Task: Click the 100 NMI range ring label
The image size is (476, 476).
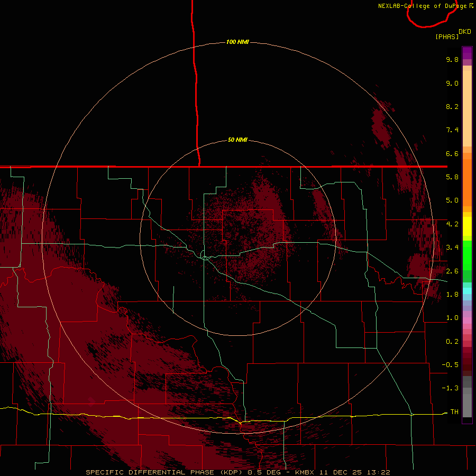Action: click(237, 42)
